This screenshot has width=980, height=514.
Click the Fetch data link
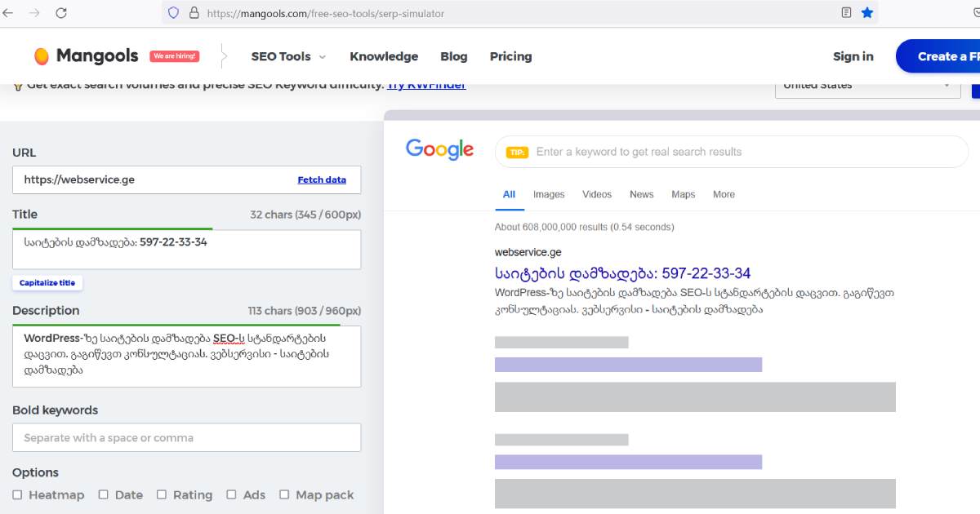tap(322, 179)
